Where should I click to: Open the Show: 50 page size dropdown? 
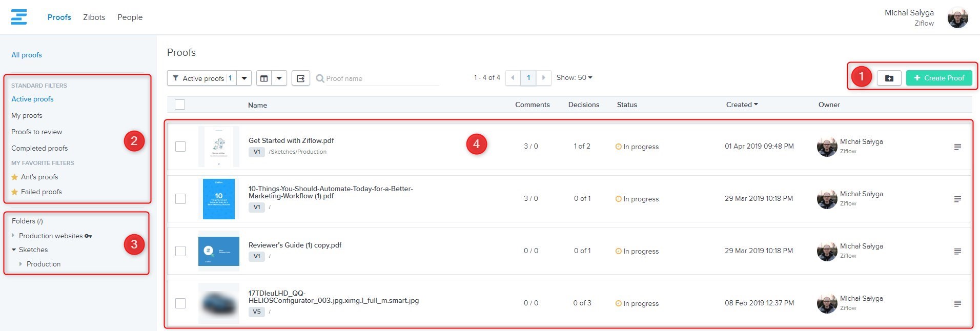click(x=574, y=78)
